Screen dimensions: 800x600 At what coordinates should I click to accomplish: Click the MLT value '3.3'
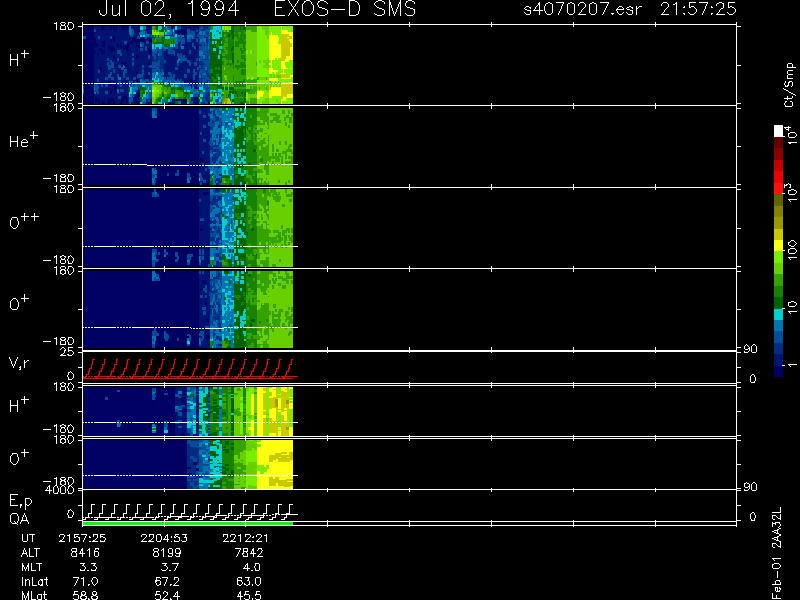88,567
